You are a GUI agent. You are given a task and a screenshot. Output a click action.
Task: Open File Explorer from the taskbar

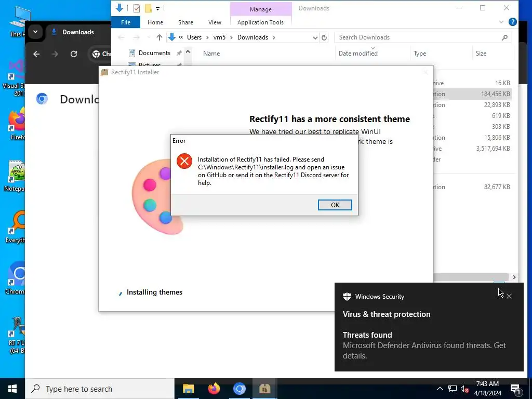[188, 389]
